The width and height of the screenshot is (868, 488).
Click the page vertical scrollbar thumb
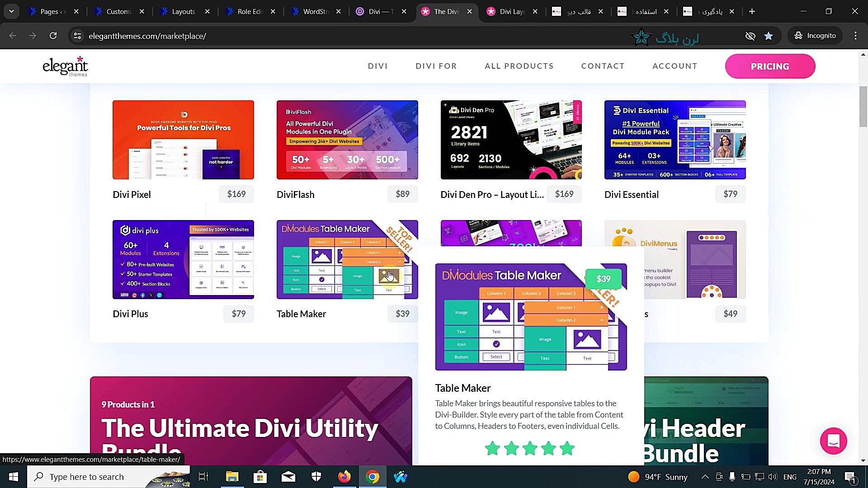[x=863, y=106]
